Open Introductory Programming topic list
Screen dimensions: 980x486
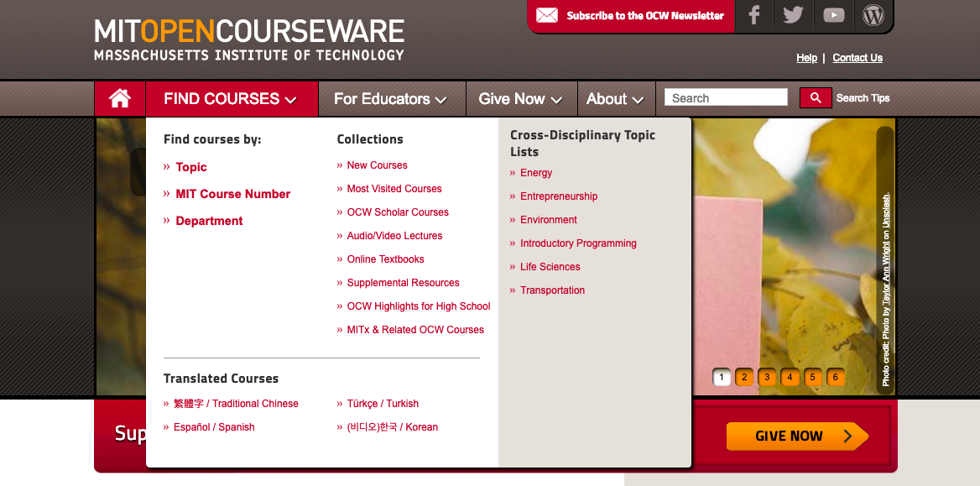pyautogui.click(x=578, y=243)
